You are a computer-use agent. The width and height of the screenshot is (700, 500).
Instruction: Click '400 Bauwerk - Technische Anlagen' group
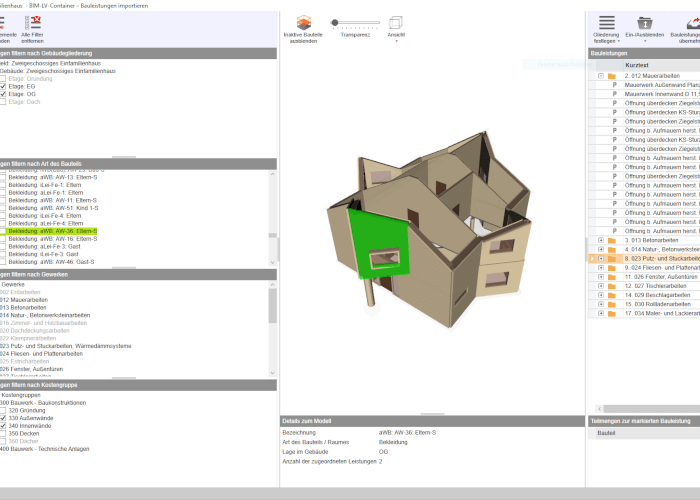45,449
